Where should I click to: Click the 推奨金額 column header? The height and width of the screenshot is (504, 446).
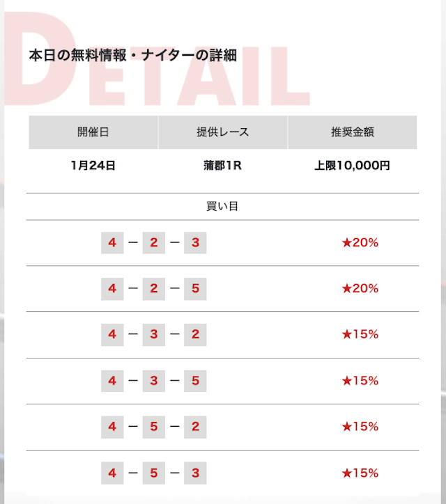[353, 132]
